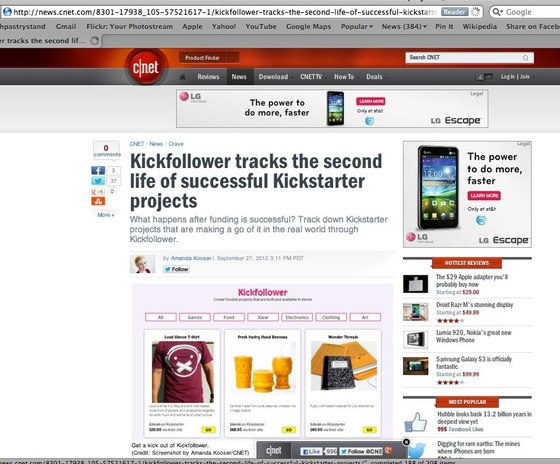The image size is (560, 464).
Task: Click Follow @CNET Twitter button
Action: (361, 451)
